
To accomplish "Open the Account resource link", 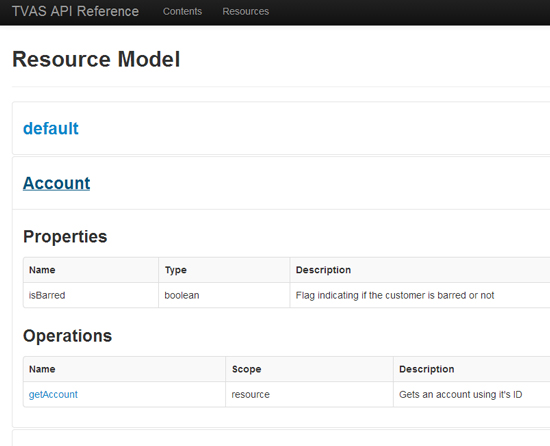I will click(56, 183).
